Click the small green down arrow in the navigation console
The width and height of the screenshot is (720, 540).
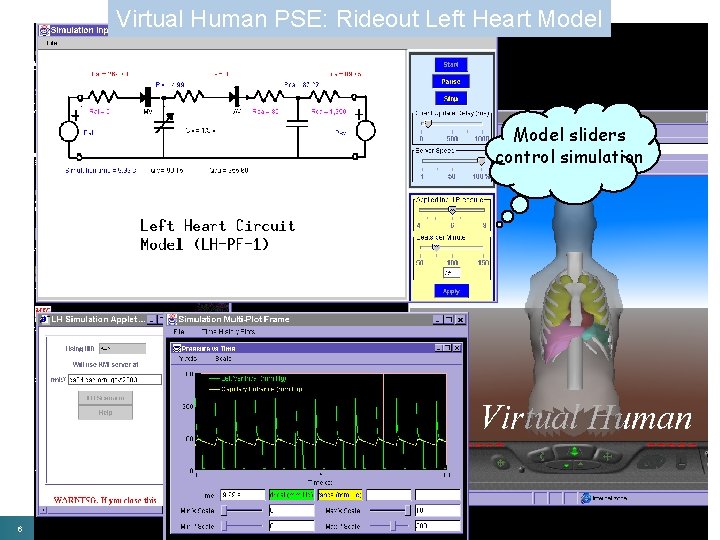coord(567,466)
